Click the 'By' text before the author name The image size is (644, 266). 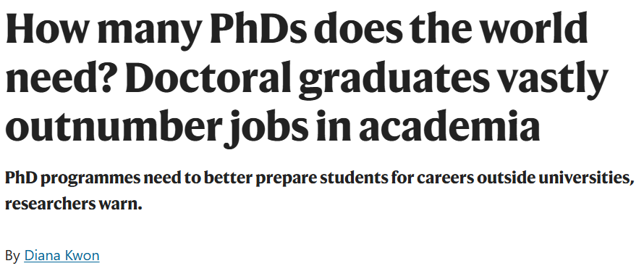point(13,256)
